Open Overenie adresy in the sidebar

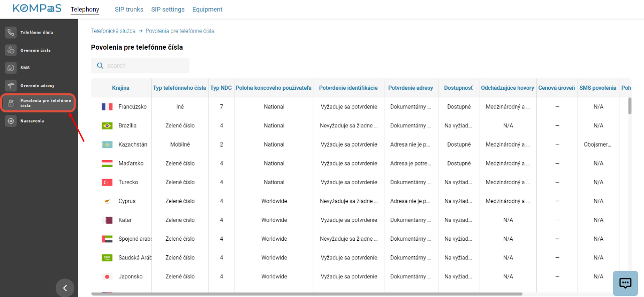(x=38, y=85)
